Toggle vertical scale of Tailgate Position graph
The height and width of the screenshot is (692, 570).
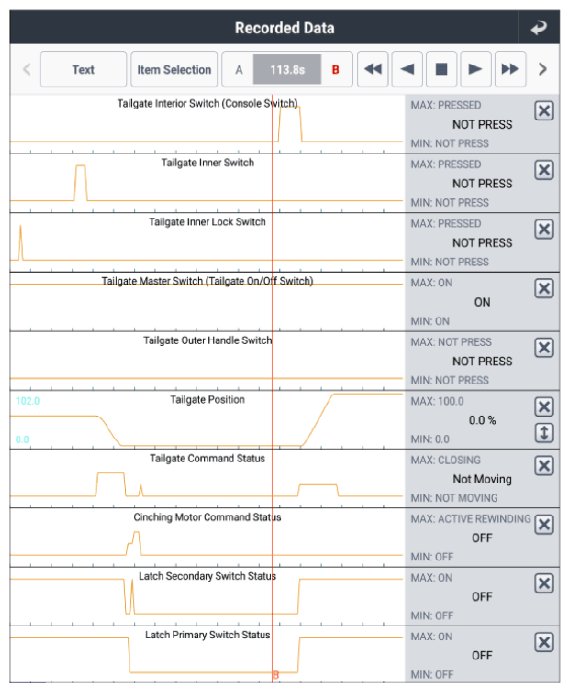pyautogui.click(x=544, y=433)
